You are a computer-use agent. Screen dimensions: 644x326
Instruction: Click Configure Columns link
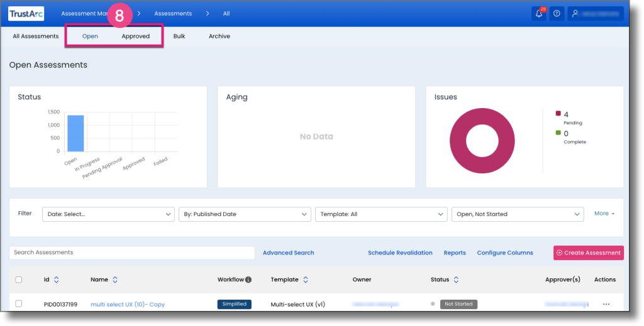pos(505,253)
